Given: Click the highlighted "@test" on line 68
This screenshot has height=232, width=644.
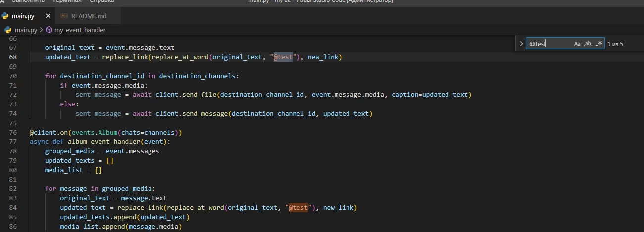Looking at the screenshot, I should click(x=283, y=57).
